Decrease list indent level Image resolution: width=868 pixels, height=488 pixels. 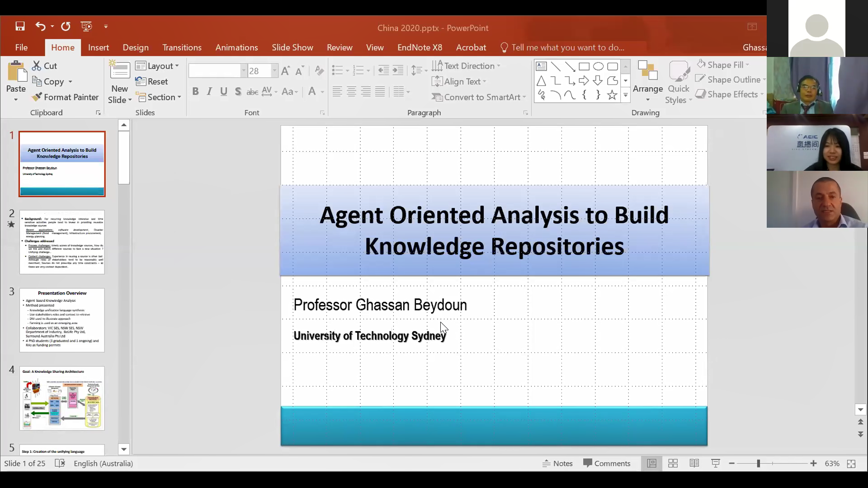[383, 70]
